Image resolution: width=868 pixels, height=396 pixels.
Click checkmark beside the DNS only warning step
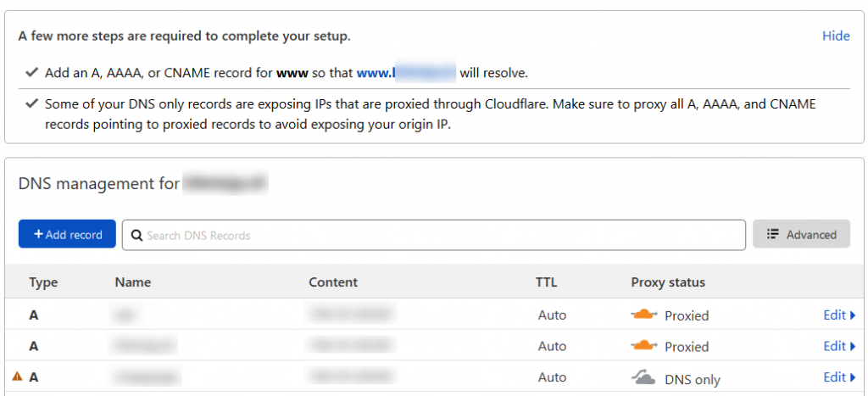point(32,103)
